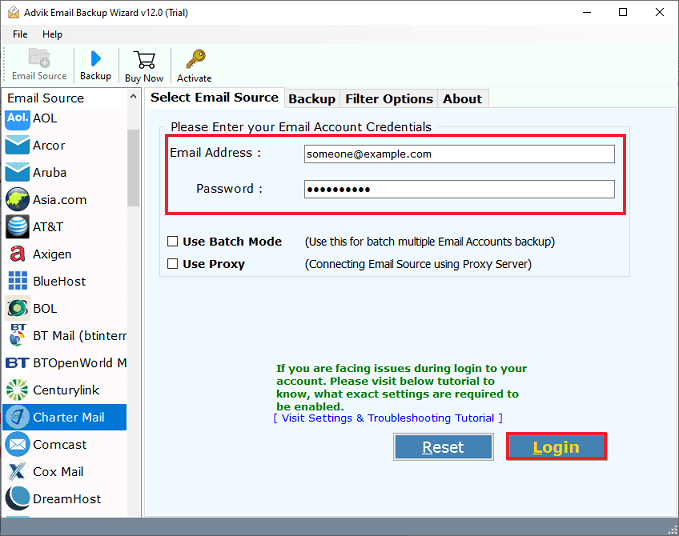
Task: Select BlueHost text in source list
Action: pos(59,281)
